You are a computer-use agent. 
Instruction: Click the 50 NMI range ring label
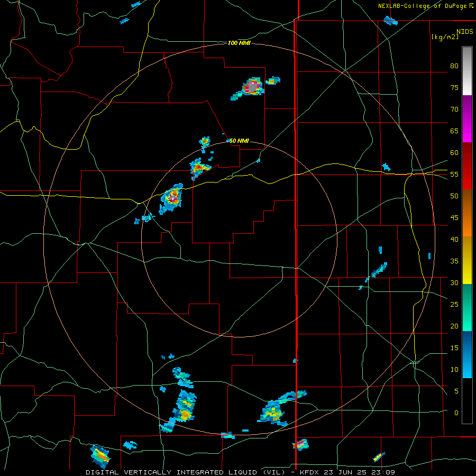(239, 141)
